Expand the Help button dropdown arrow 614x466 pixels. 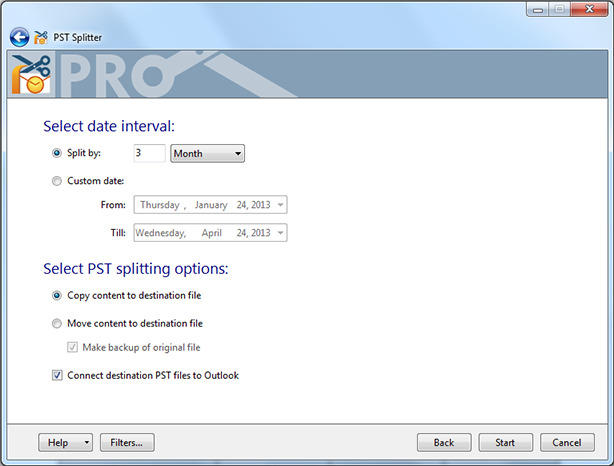[x=87, y=443]
